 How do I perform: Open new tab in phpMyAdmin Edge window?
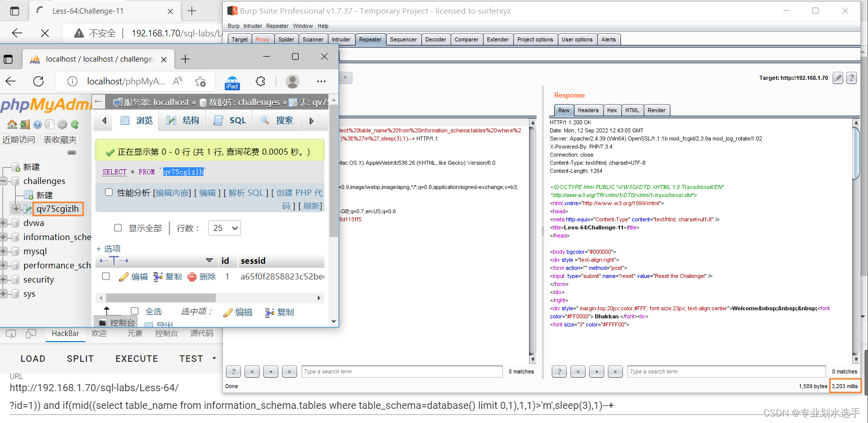pos(185,59)
